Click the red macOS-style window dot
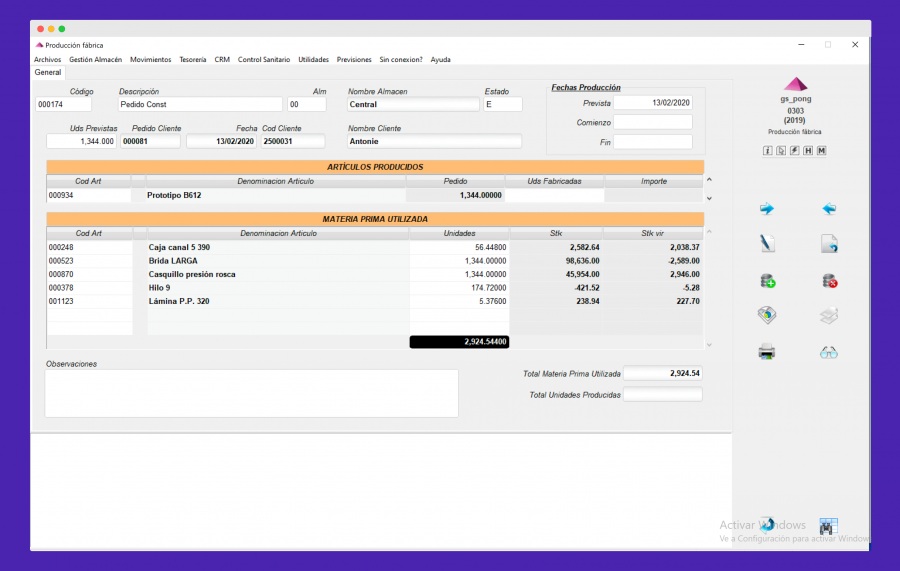The width and height of the screenshot is (900, 571). point(40,29)
